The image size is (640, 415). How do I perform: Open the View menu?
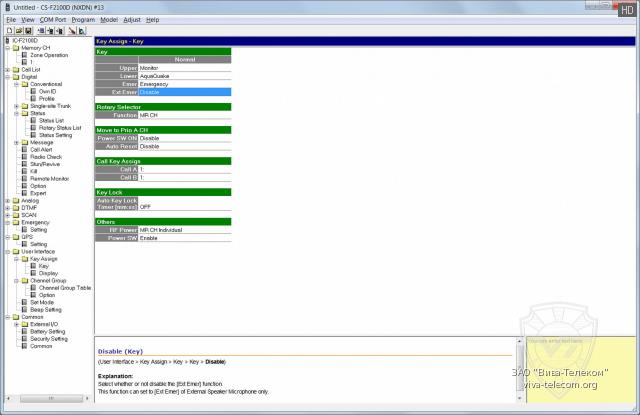pos(28,20)
